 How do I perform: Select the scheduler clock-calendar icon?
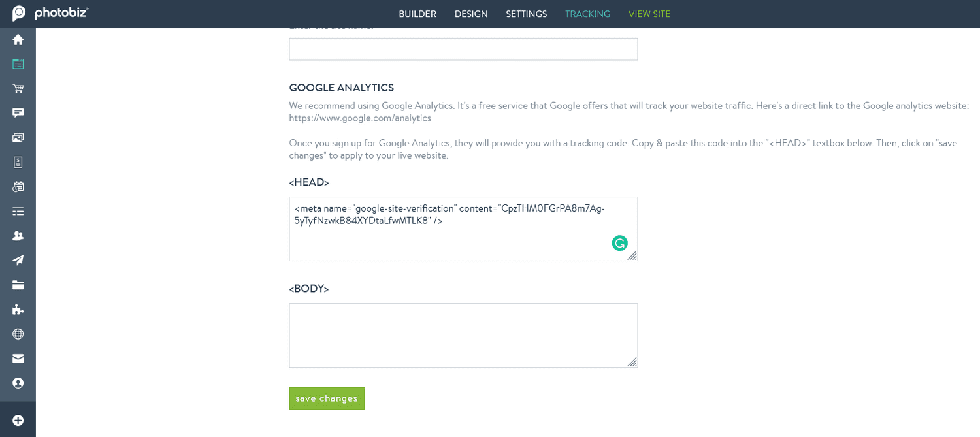(x=18, y=186)
